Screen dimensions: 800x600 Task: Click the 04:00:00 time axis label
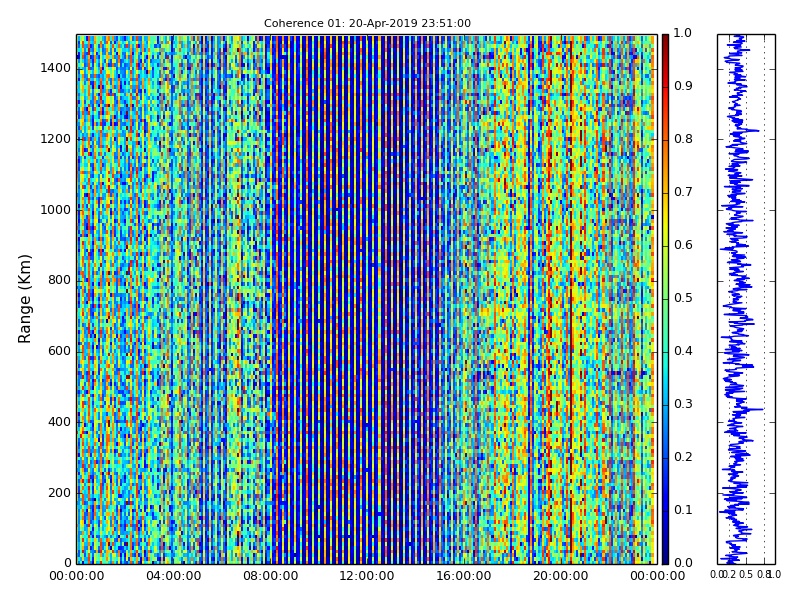[x=173, y=576]
